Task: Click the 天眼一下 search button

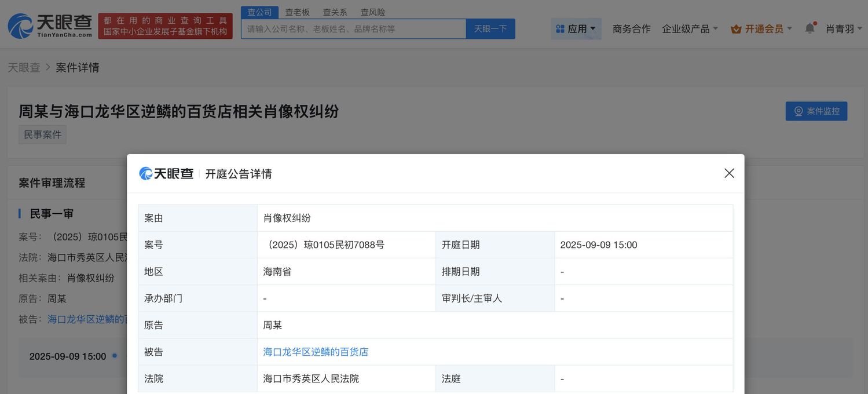Action: point(490,29)
